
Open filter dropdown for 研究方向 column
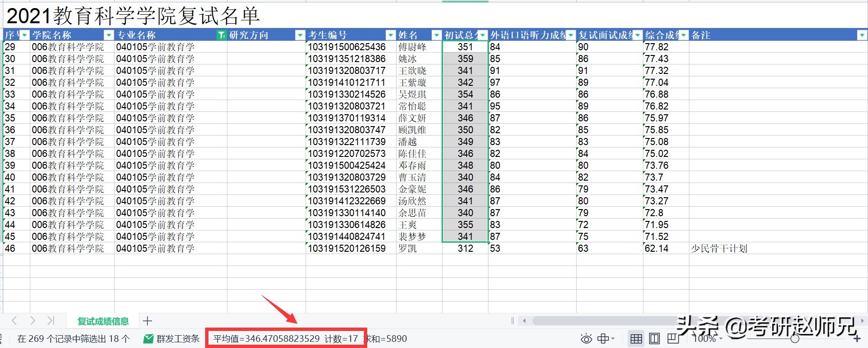300,35
